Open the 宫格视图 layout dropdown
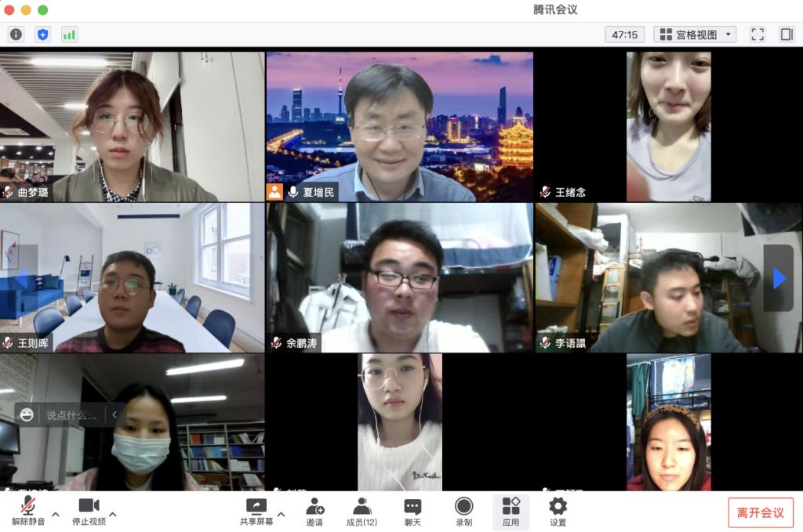 [695, 34]
